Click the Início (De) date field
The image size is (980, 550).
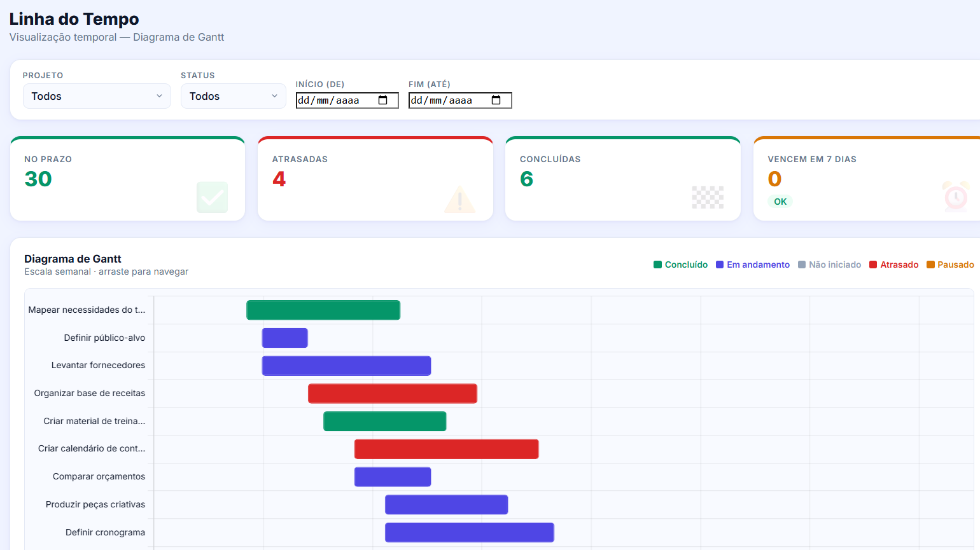pyautogui.click(x=347, y=100)
